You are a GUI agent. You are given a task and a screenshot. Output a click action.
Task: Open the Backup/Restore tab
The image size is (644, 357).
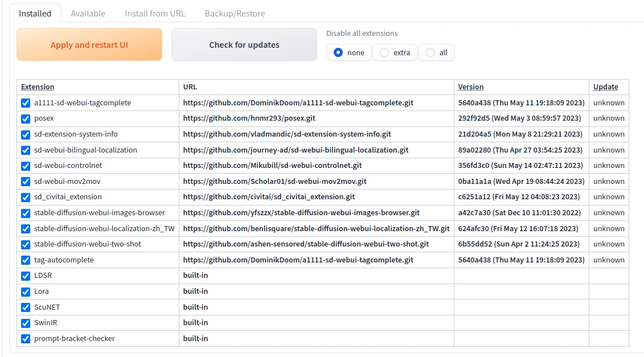[x=235, y=13]
